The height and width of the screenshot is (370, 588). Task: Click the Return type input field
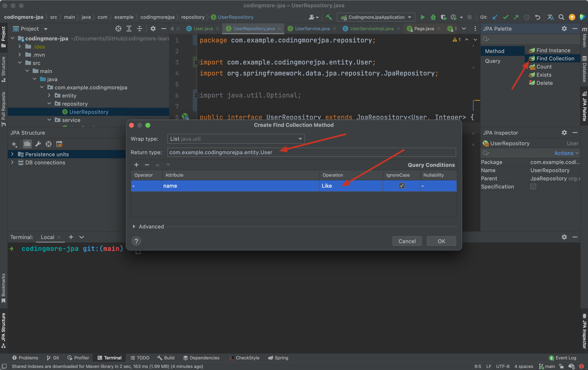pos(311,152)
